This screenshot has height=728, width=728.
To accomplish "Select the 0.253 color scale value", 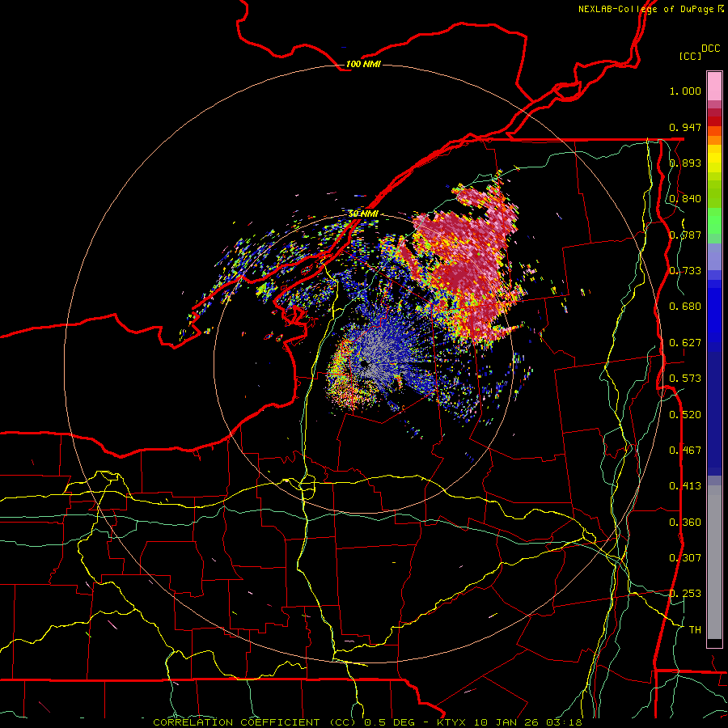I will [685, 594].
